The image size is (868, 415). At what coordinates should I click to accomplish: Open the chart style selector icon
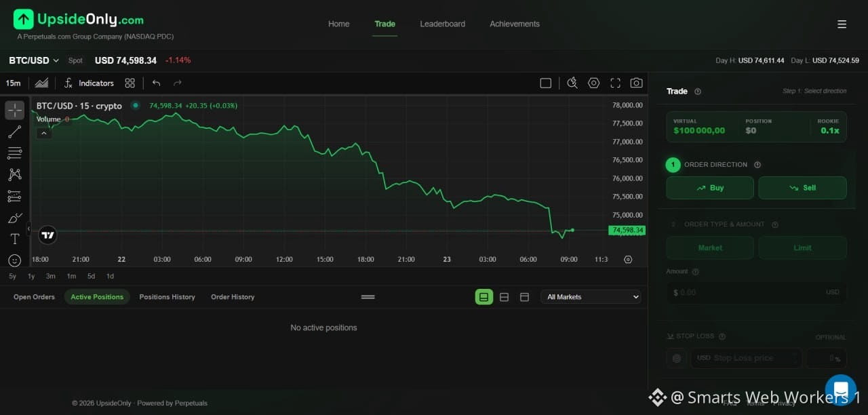click(41, 83)
